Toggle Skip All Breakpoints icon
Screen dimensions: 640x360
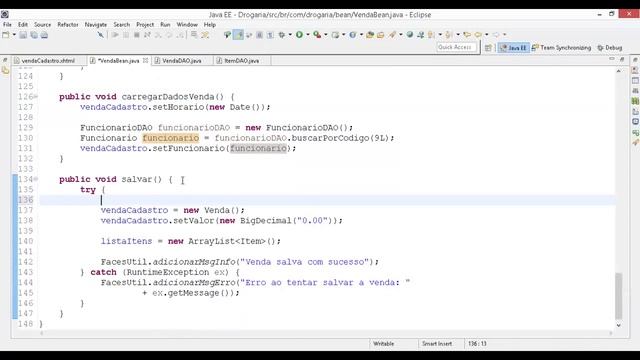pos(100,35)
